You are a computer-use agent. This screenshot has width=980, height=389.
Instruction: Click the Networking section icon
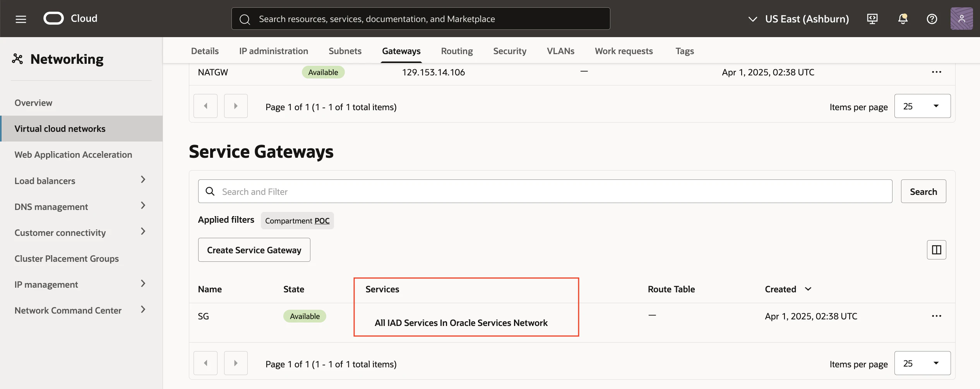click(x=17, y=59)
